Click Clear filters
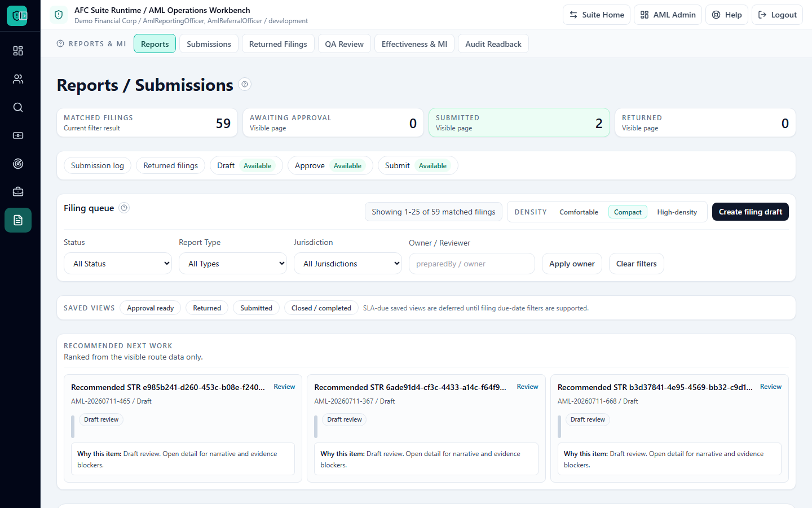 pos(637,264)
